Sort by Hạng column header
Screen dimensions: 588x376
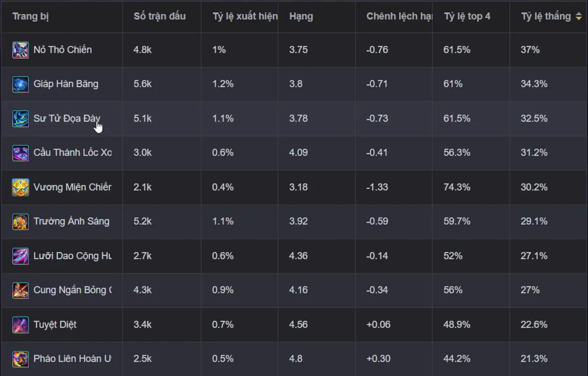point(301,16)
